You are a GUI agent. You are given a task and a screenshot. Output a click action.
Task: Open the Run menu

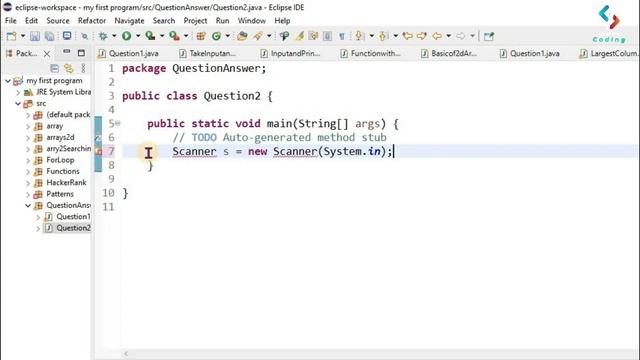[222, 20]
